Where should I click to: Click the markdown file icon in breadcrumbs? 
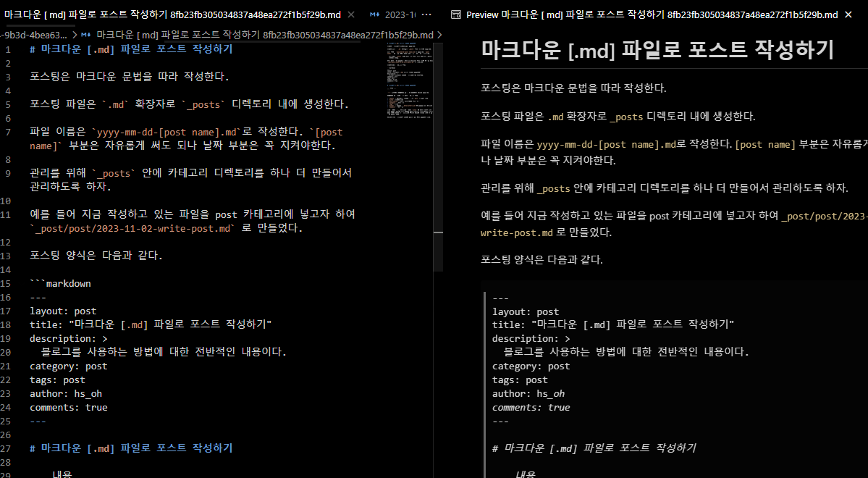pyautogui.click(x=86, y=35)
